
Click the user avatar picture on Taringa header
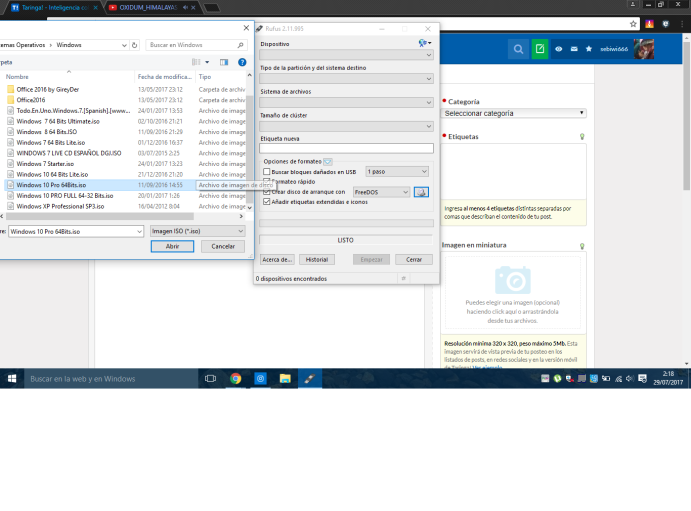(643, 49)
